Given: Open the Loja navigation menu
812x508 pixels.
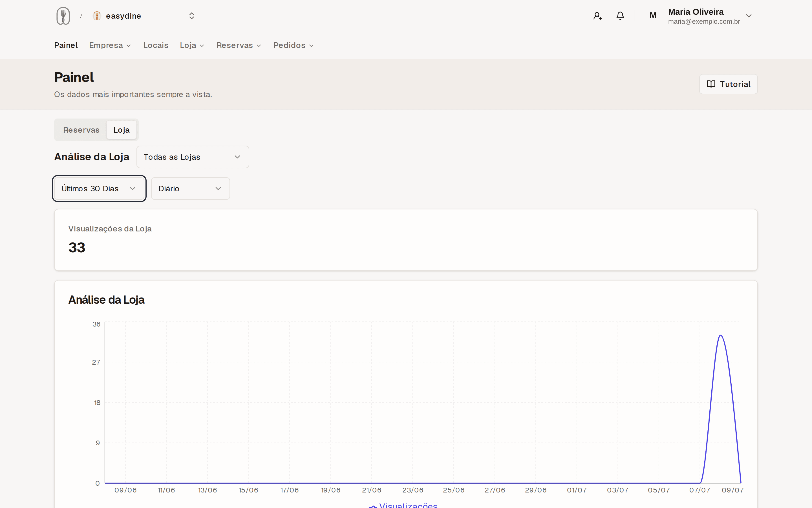Looking at the screenshot, I should (x=192, y=45).
